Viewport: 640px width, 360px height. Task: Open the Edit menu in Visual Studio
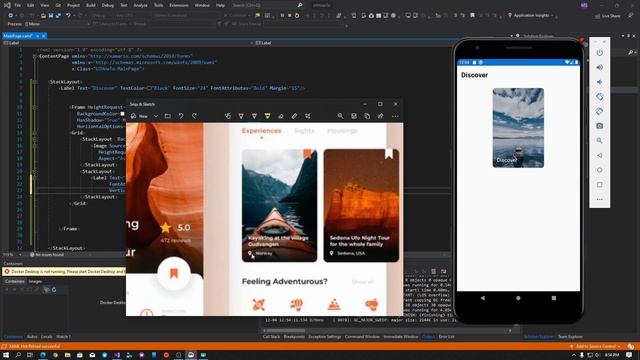tap(31, 5)
